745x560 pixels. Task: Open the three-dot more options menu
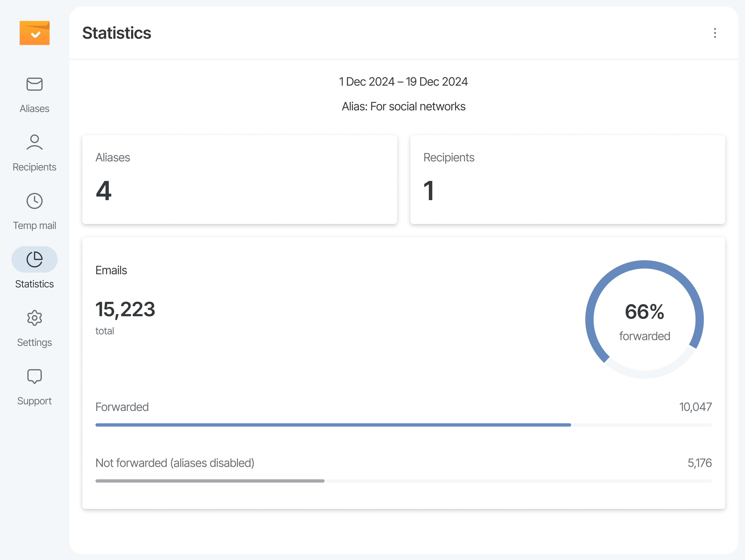click(x=715, y=33)
